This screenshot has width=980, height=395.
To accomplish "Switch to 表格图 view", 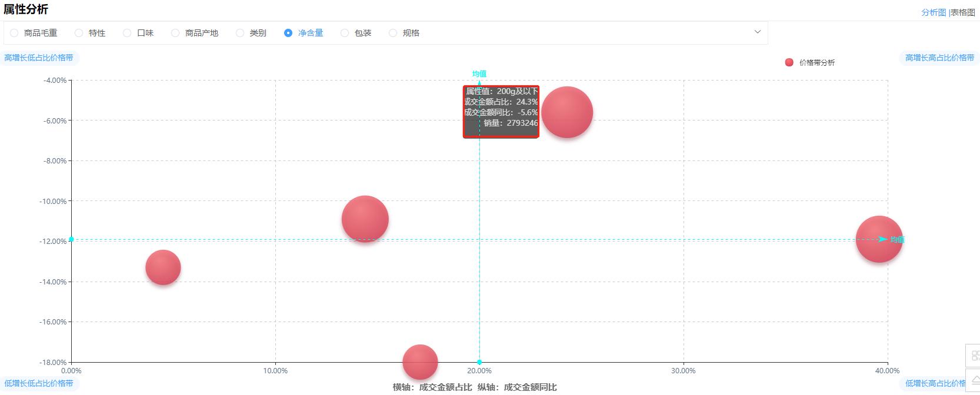I will tap(963, 12).
